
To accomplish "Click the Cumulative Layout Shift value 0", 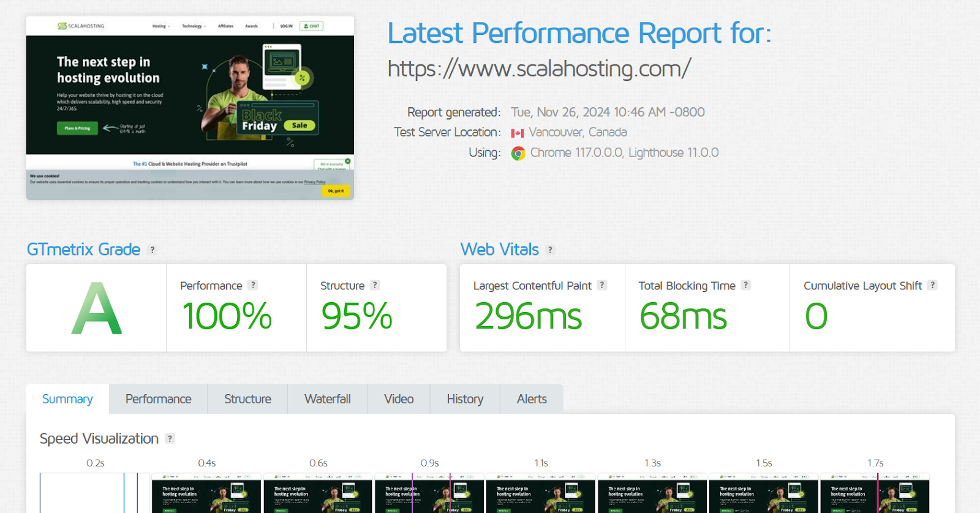I will coord(816,316).
